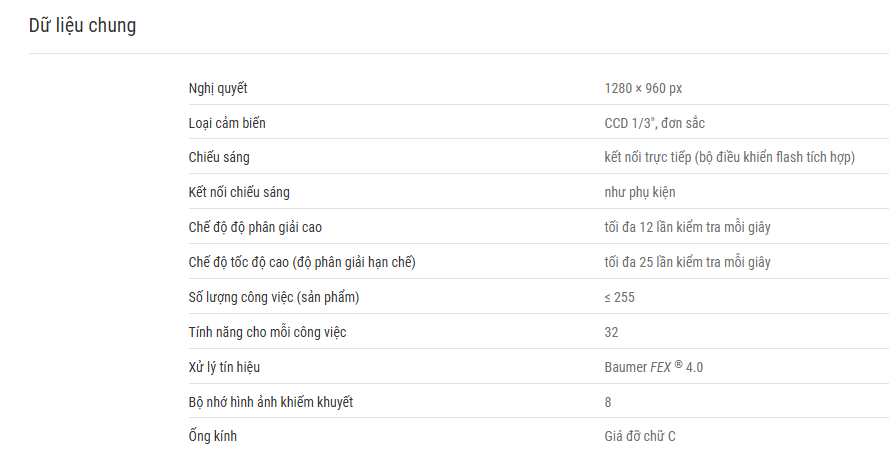Select the 'Xử lý tín hiệu' label
Image resolution: width=889 pixels, height=457 pixels.
224,367
